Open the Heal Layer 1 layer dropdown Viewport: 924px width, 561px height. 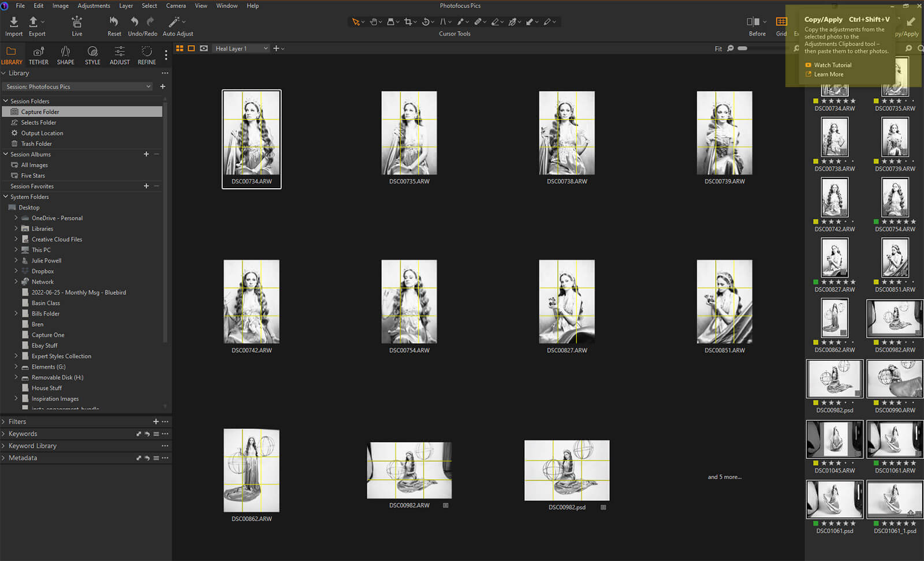[241, 48]
